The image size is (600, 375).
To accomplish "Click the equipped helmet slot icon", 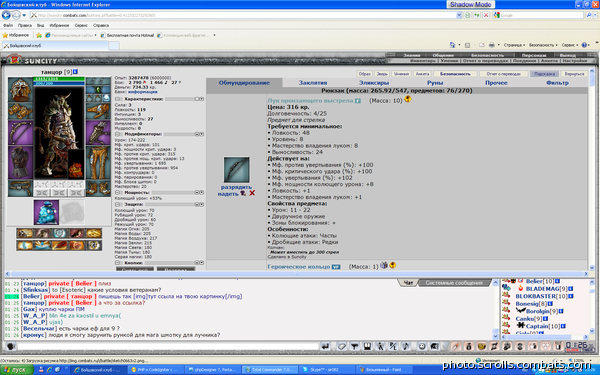I will (20, 89).
